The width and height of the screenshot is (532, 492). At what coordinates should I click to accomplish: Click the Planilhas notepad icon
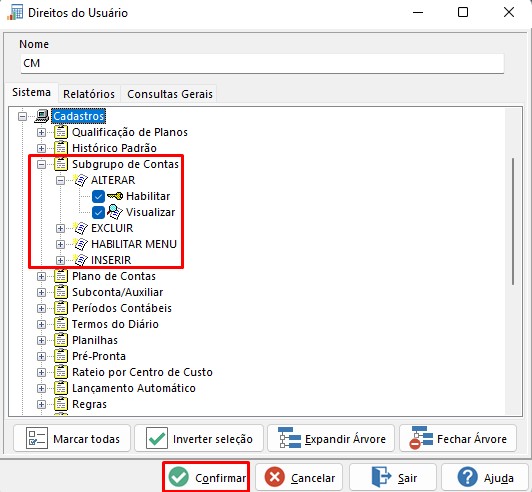coord(61,340)
